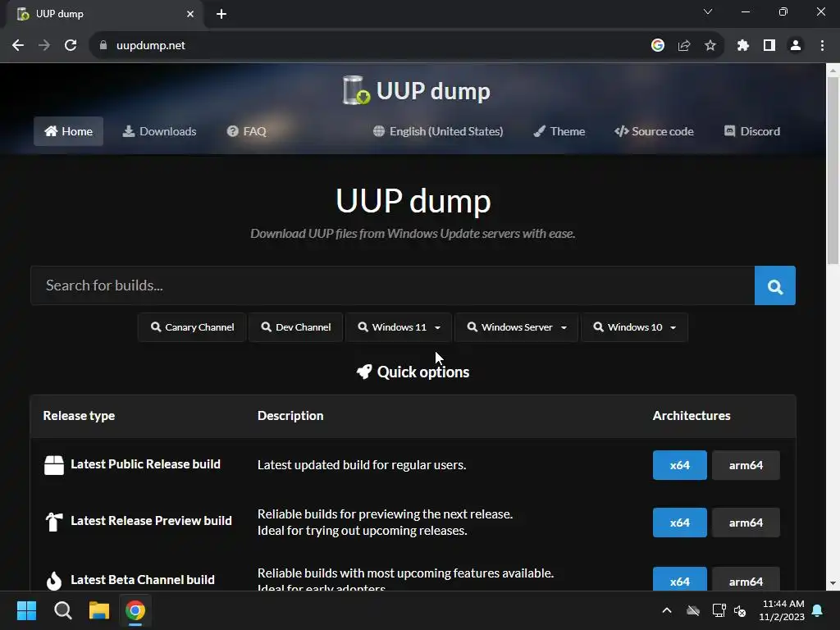Click the muted volume tray icon
Screen dimensions: 840x630
click(x=740, y=610)
